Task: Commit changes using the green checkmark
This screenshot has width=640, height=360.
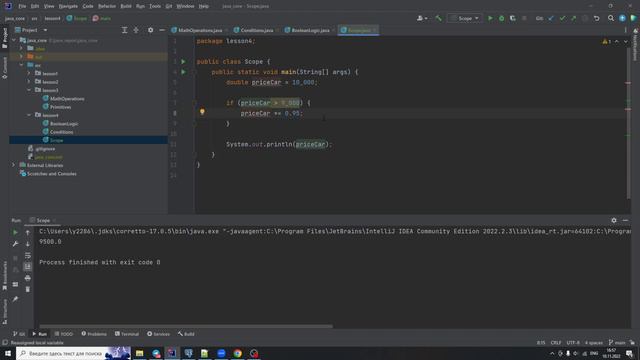Action: (562, 18)
